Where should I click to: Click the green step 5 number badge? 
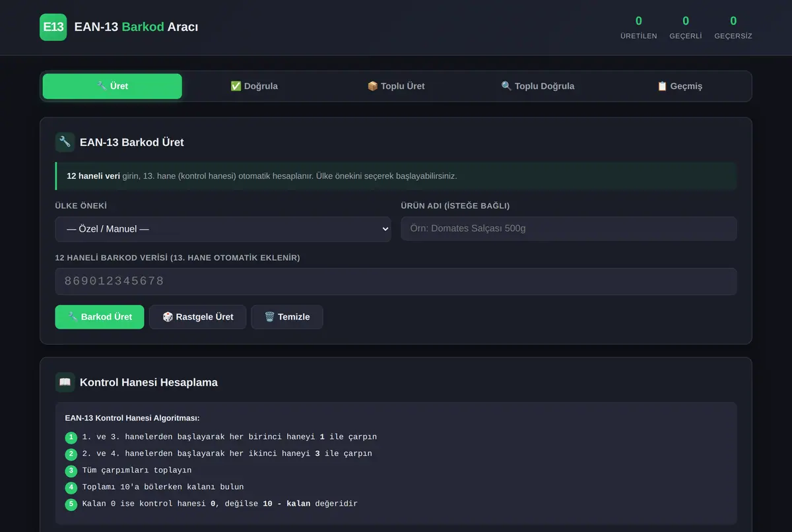(71, 504)
